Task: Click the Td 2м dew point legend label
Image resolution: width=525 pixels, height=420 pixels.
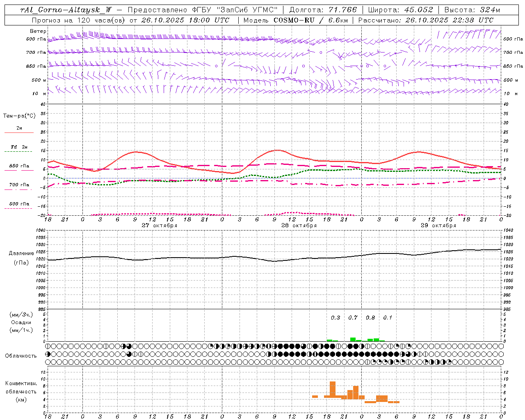Action: tap(19, 147)
